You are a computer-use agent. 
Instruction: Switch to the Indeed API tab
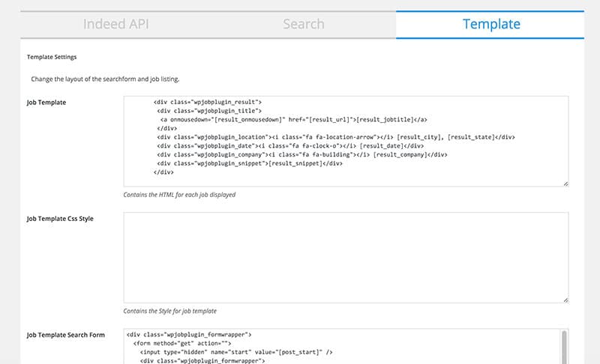115,25
